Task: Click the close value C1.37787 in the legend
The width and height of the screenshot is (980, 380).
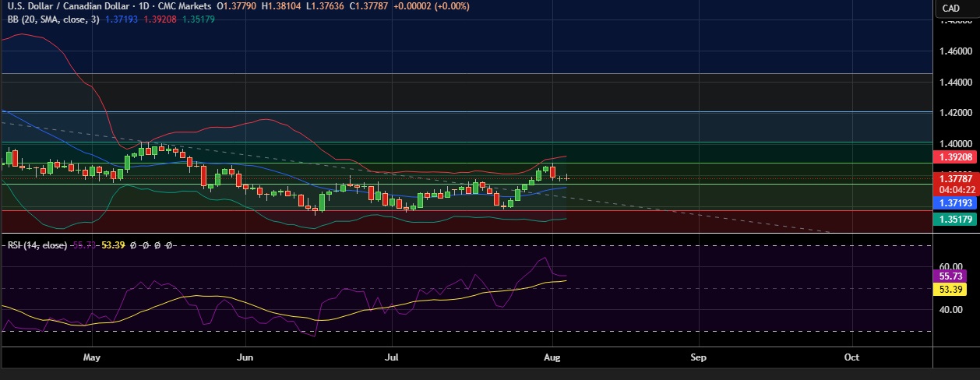Action: click(x=368, y=7)
